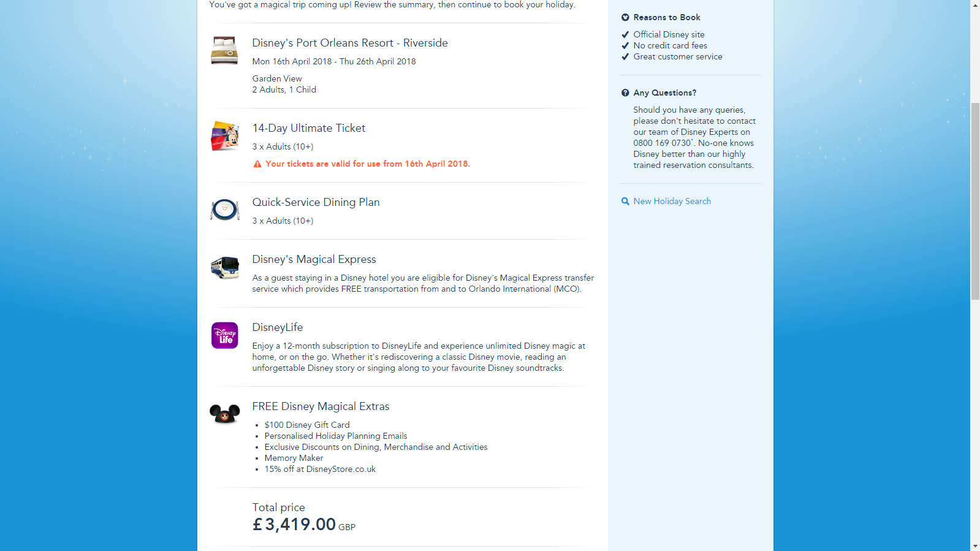Click the 14-Day Ultimate Ticket cards icon

225,135
